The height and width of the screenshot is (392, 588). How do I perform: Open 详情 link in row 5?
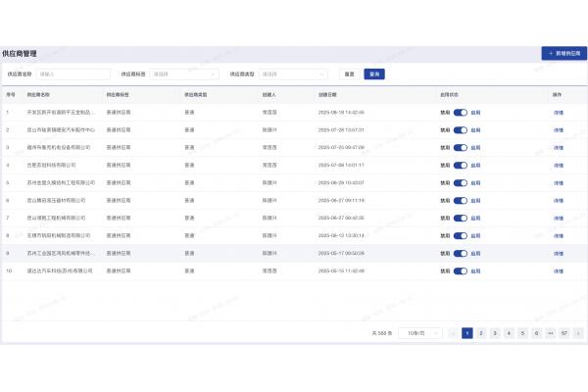coord(558,183)
